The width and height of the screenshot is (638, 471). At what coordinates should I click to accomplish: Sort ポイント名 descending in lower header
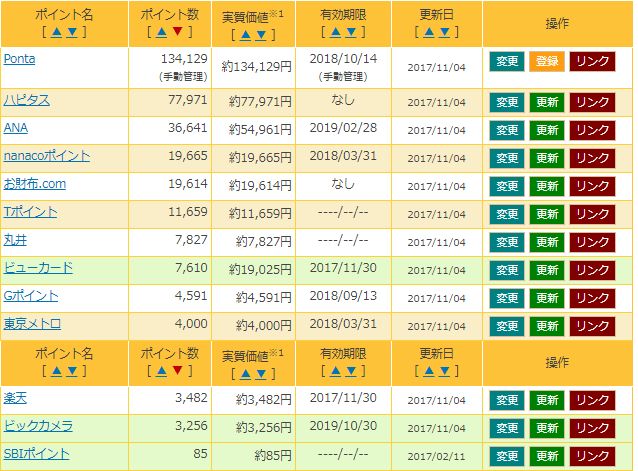[72, 371]
